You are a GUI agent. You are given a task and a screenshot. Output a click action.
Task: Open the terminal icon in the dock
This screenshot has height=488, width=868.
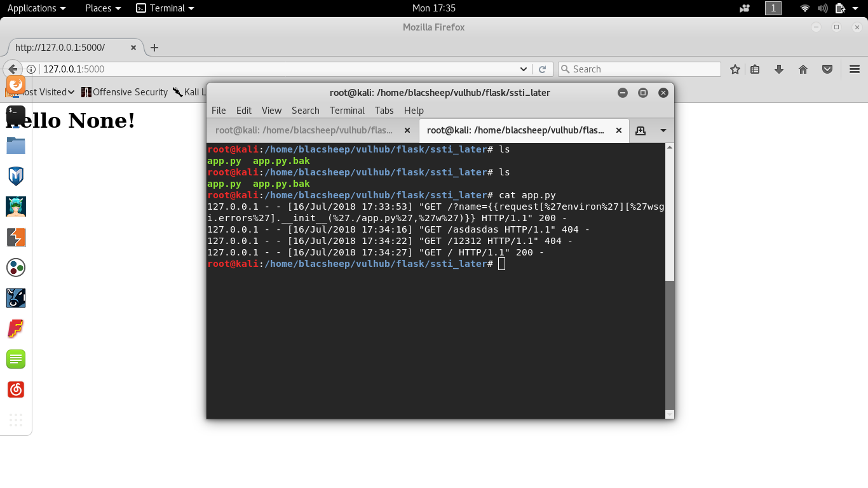[16, 115]
